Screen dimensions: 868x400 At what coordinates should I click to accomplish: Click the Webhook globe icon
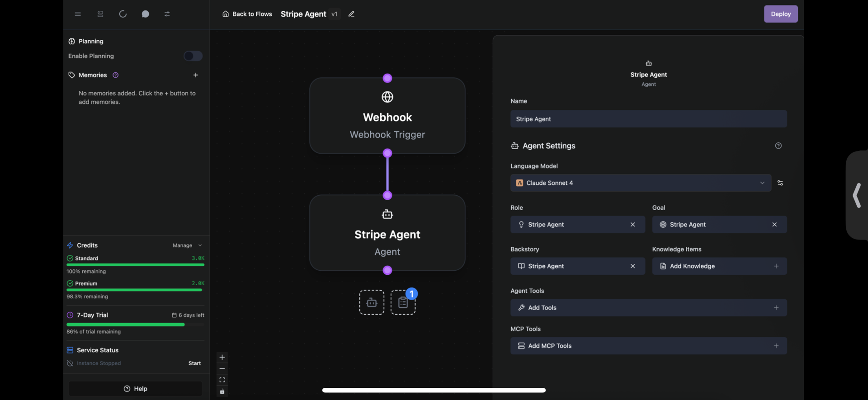387,97
